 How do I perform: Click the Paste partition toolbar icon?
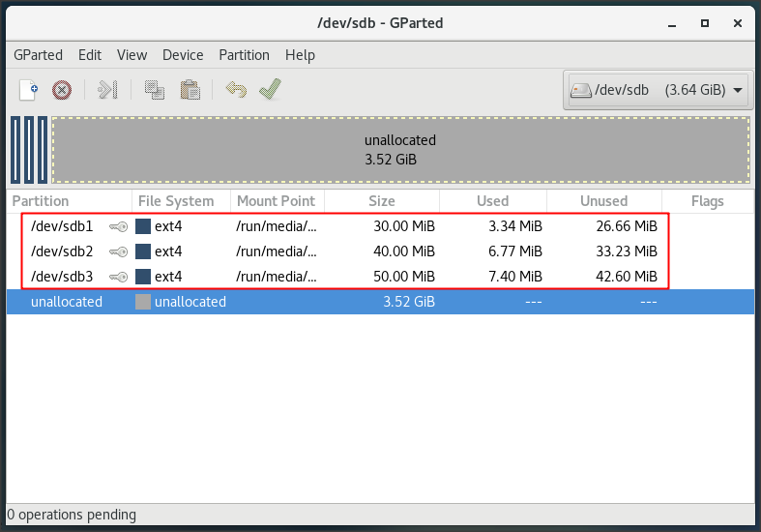click(190, 90)
